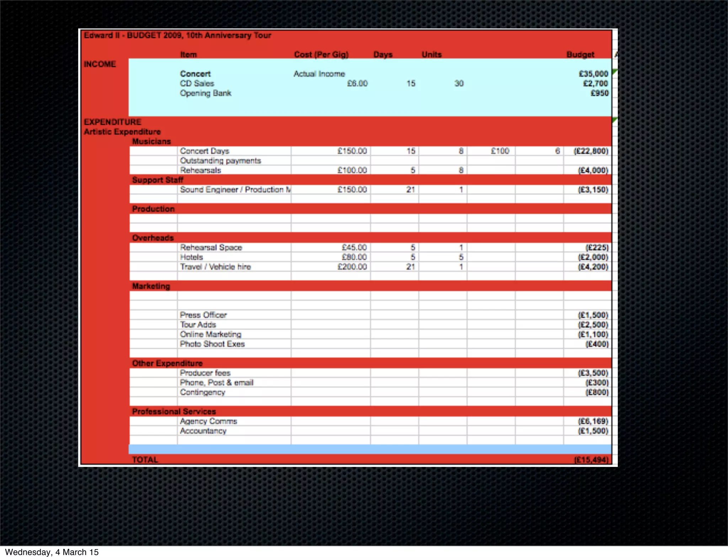Viewport: 728px width, 560px height.
Task: Click the Opening Bank £950 cell
Action: point(599,93)
